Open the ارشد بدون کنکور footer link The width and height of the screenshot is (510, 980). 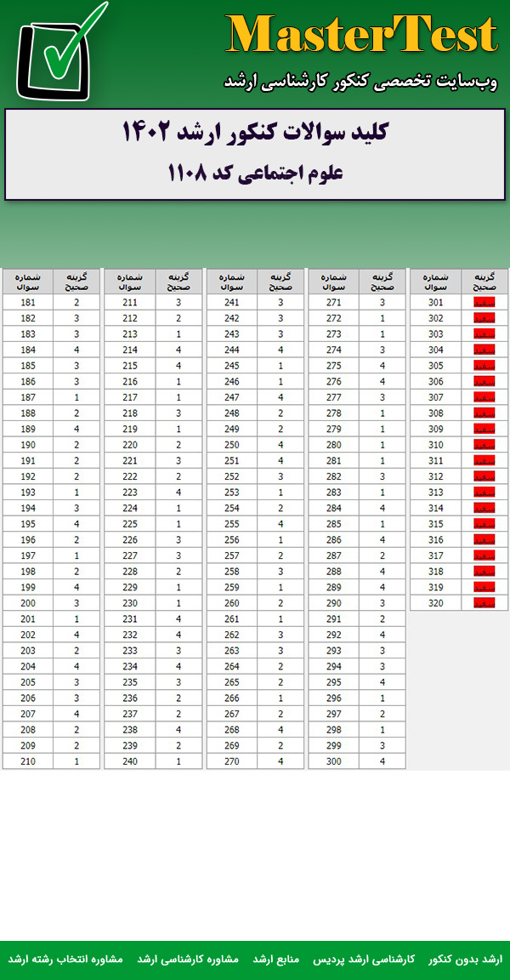466,959
